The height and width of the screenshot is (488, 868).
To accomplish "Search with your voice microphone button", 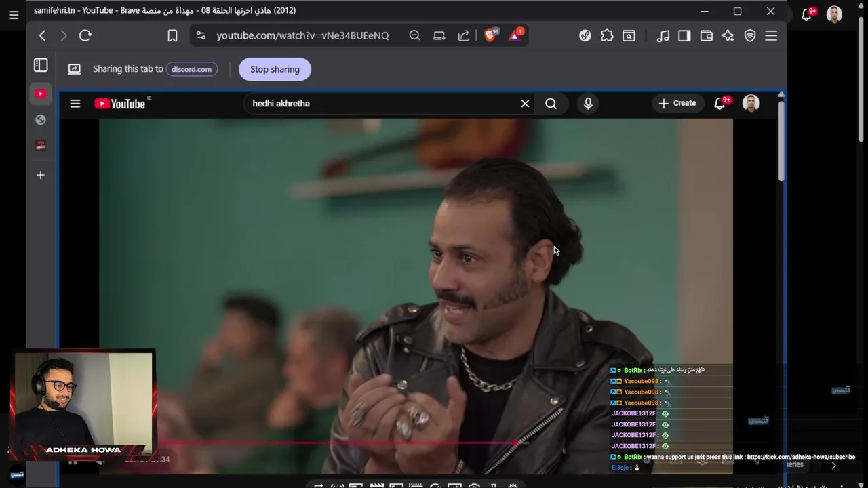I will click(588, 104).
